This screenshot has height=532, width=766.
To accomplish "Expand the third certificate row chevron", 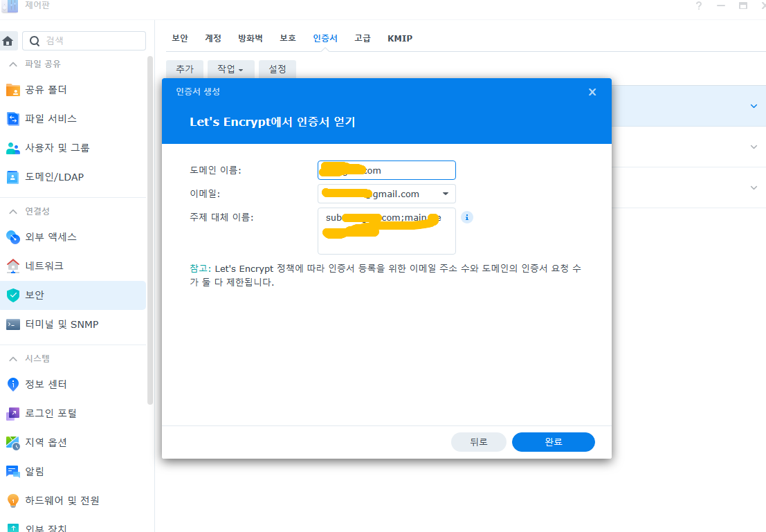I will [754, 187].
